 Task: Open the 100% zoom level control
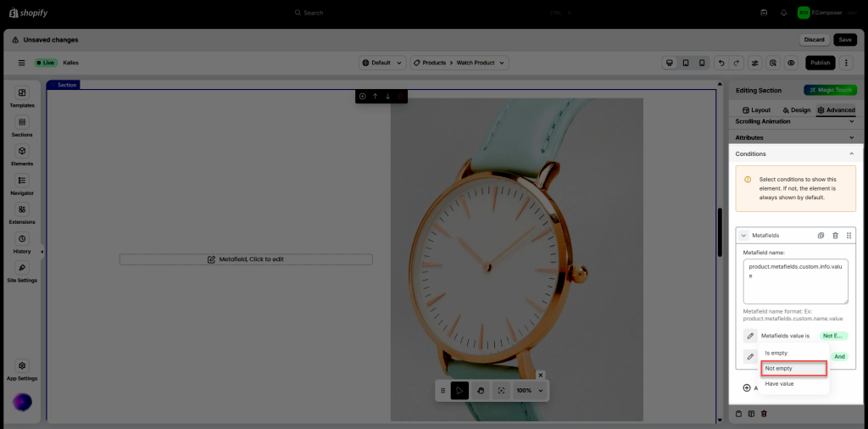(x=529, y=391)
